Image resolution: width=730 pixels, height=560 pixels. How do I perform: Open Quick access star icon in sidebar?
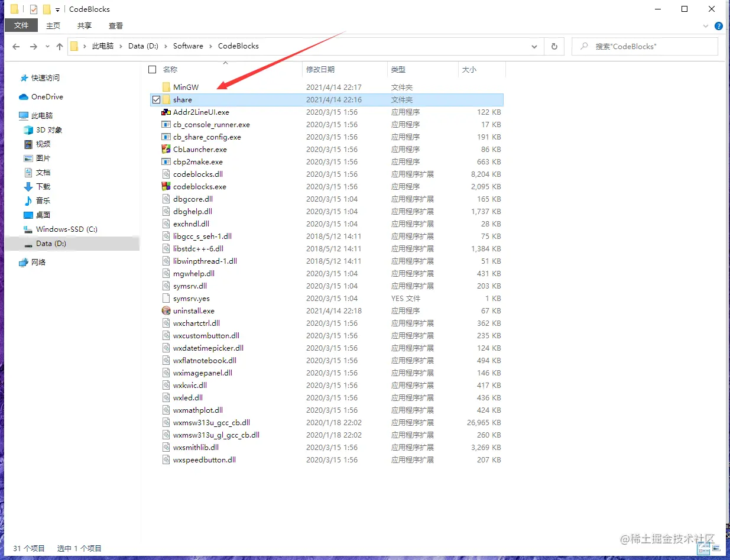[24, 78]
